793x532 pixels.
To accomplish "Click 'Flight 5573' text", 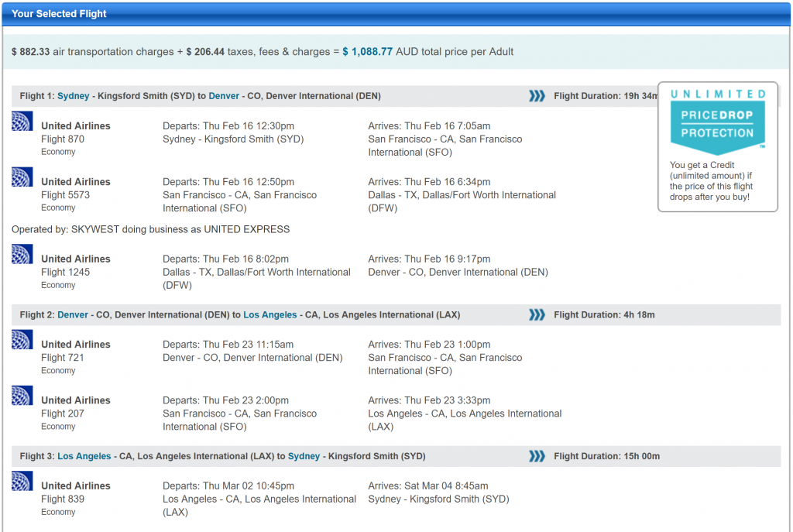I will click(x=65, y=195).
